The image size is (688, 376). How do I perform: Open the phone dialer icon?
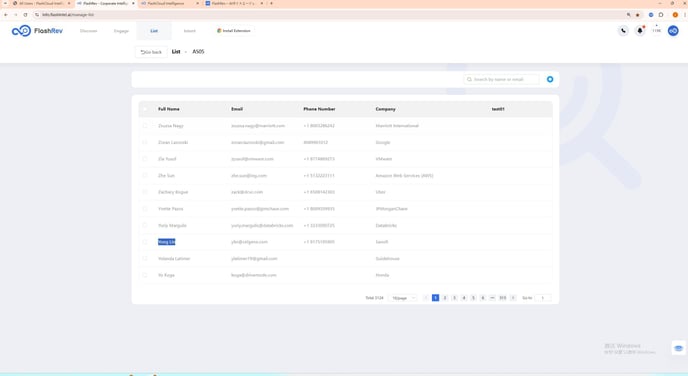[x=623, y=31]
